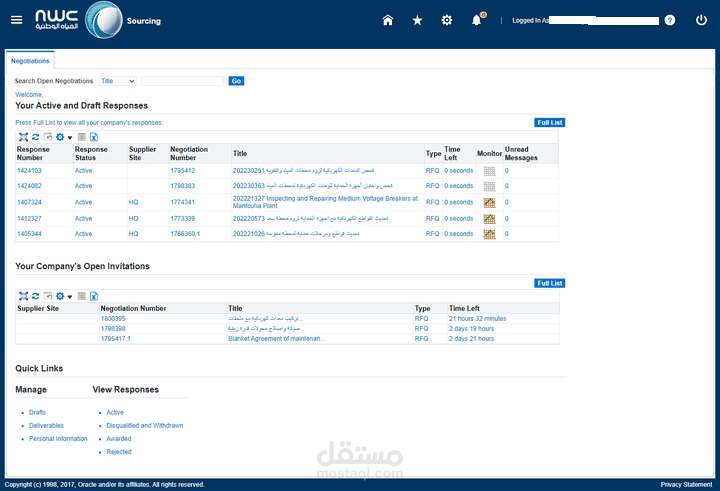This screenshot has height=491, width=720.
Task: Open the hamburger navigation menu
Action: [x=17, y=20]
